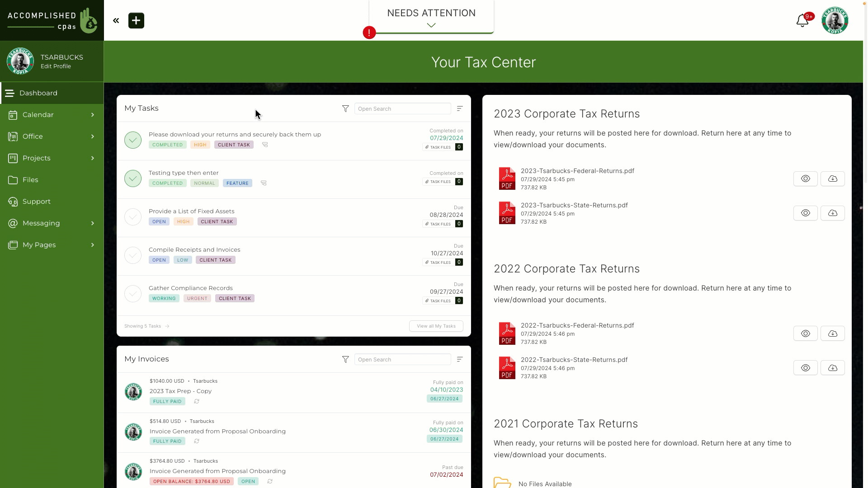Image resolution: width=868 pixels, height=488 pixels.
Task: Toggle complete status on Compile Receipts task
Action: pos(133,254)
